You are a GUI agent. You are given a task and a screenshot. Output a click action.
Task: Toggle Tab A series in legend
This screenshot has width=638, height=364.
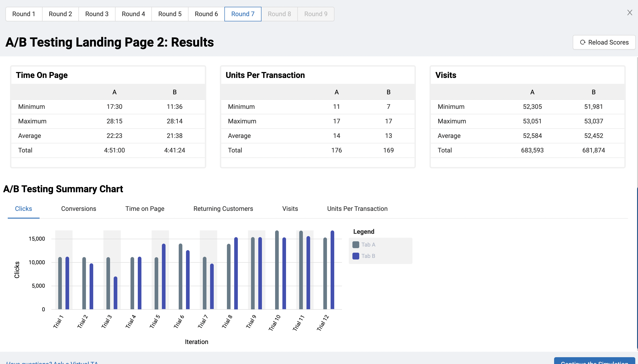pyautogui.click(x=364, y=244)
